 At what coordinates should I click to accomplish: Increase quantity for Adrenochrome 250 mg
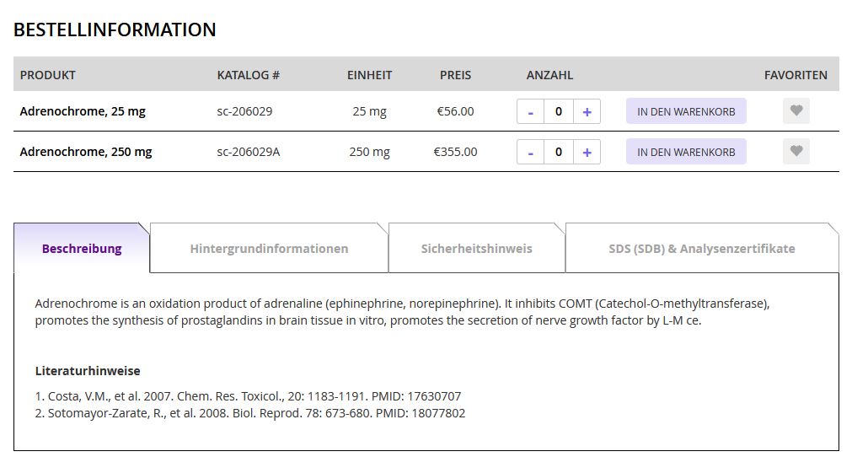click(587, 152)
